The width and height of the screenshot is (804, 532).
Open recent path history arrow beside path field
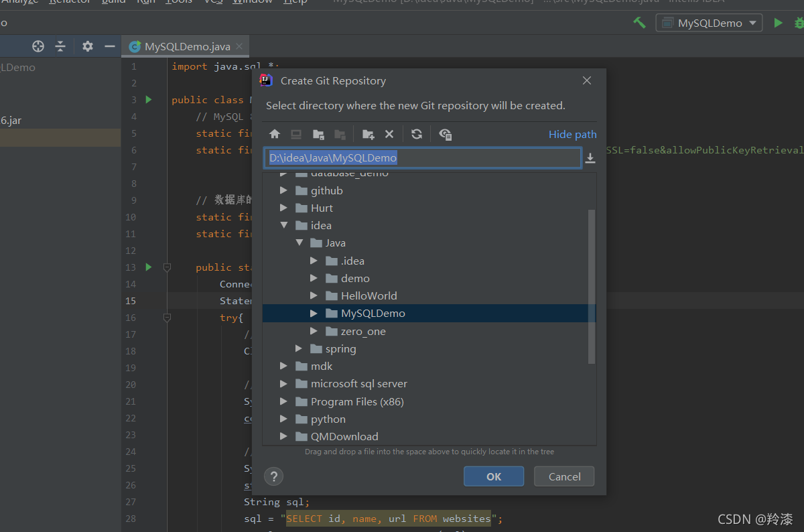tap(590, 158)
